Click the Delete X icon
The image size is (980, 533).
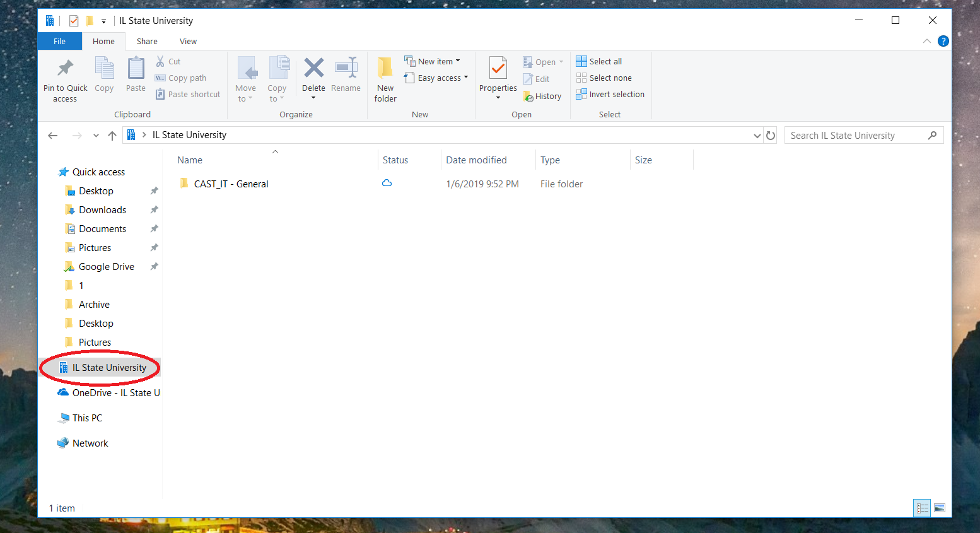313,68
